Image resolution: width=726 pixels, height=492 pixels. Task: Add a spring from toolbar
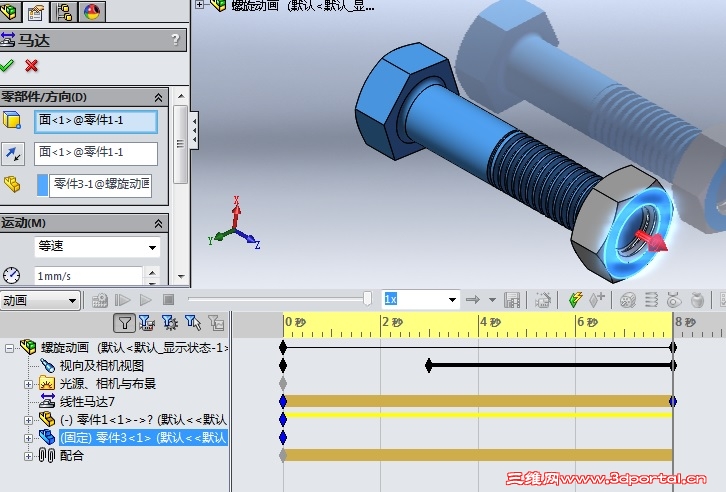tap(651, 300)
